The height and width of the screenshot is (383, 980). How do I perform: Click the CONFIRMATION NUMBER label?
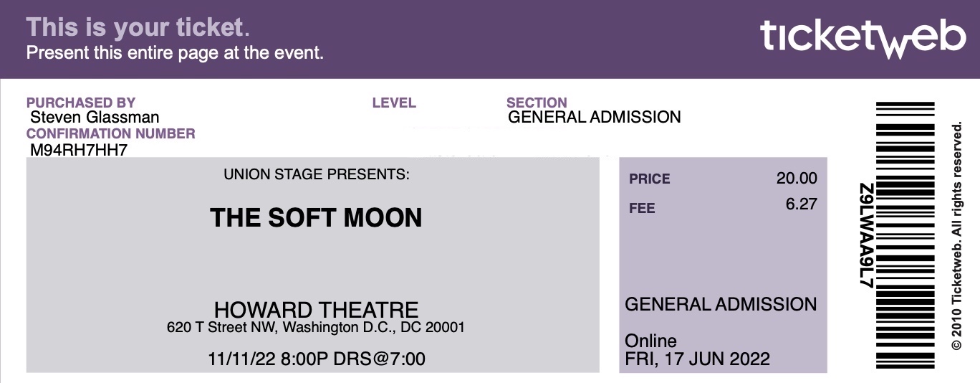pyautogui.click(x=111, y=133)
